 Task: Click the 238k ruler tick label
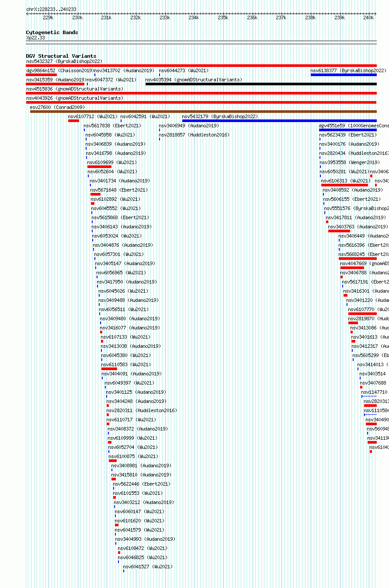pyautogui.click(x=310, y=17)
